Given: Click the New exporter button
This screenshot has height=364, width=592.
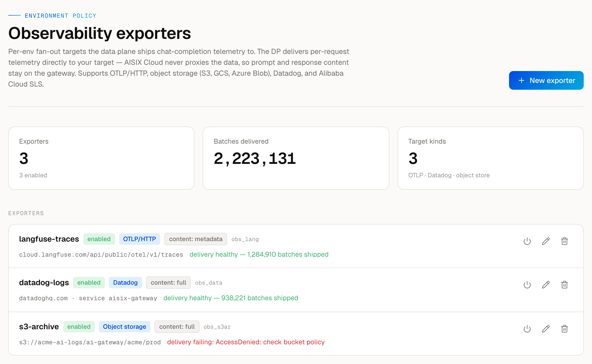Looking at the screenshot, I should [546, 80].
